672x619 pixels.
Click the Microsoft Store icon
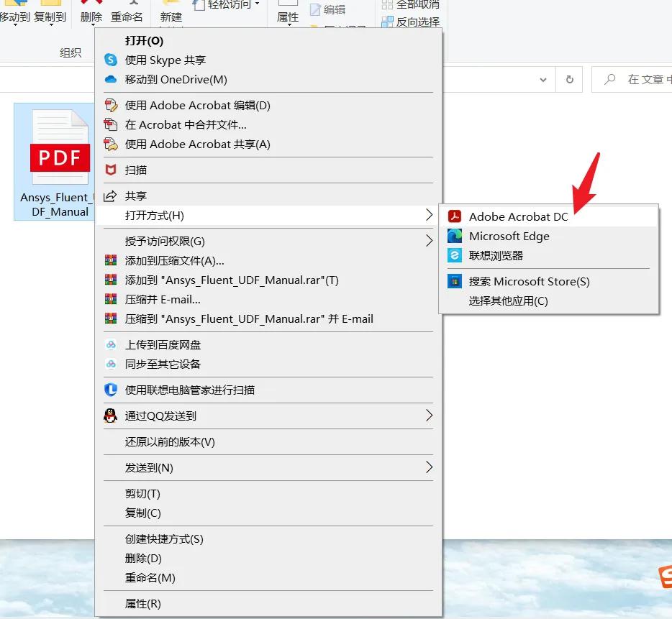coord(455,281)
